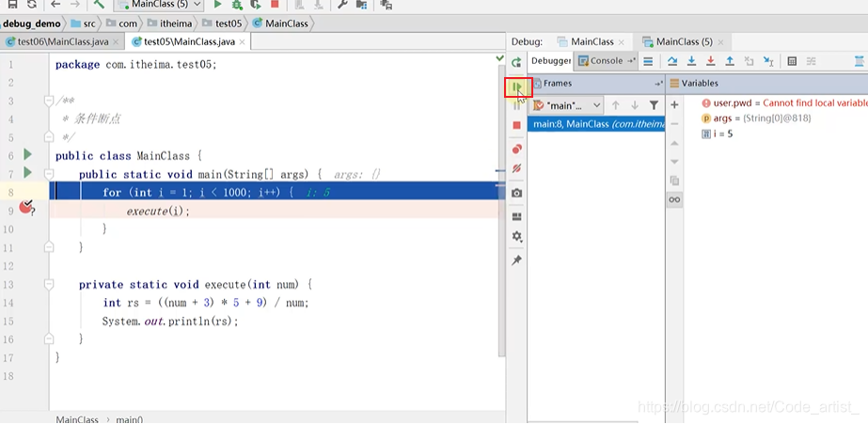Click the Force Step Into red arrow icon
Image resolution: width=868 pixels, height=424 pixels.
(711, 61)
